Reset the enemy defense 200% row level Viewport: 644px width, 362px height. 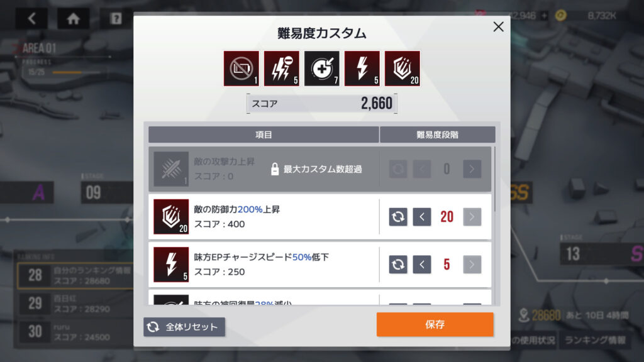tap(398, 217)
